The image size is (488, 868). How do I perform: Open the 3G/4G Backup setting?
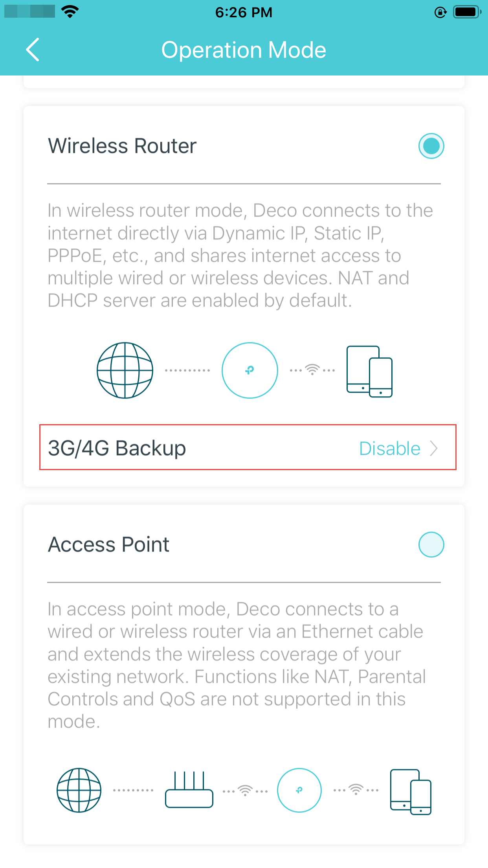[248, 447]
